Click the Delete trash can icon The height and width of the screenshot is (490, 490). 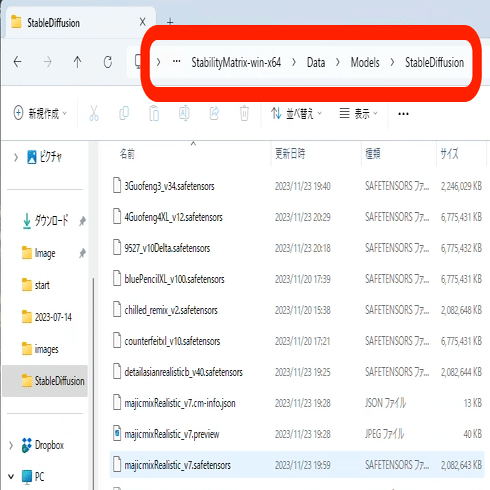point(244,113)
